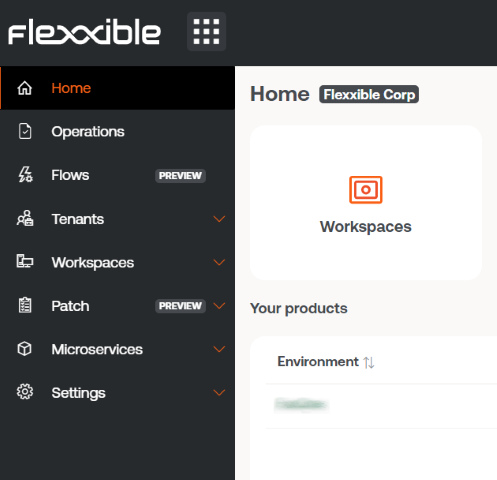Click the Settings gear icon
Viewport: 497px width, 480px height.
point(25,392)
